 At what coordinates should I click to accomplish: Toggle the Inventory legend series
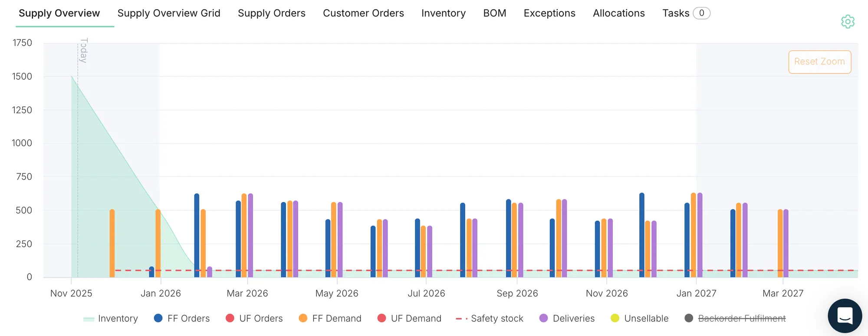point(111,319)
